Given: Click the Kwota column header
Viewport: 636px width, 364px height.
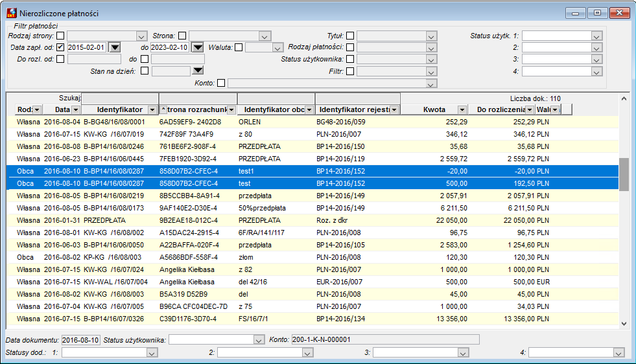Looking at the screenshot, I should [434, 110].
